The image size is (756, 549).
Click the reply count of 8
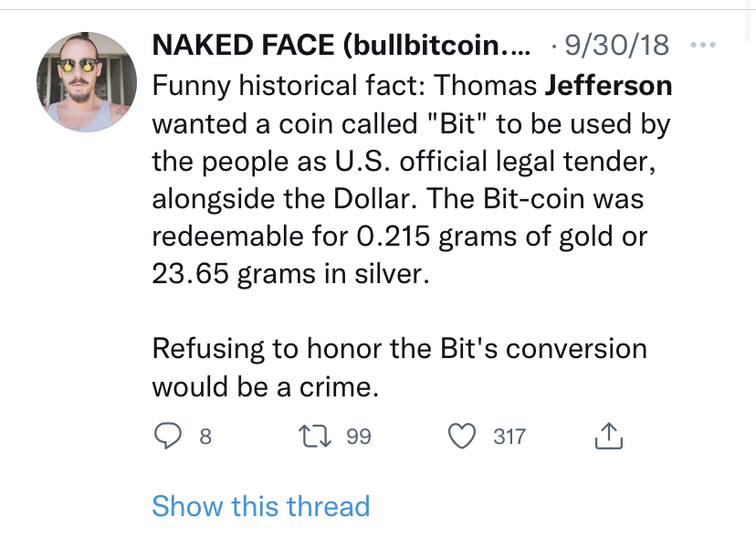[205, 437]
